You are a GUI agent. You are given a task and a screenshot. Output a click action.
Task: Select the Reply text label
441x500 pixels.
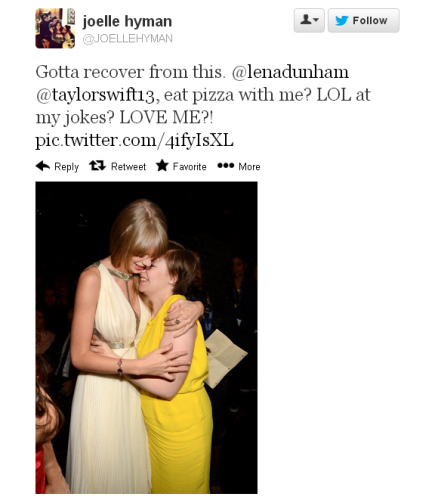[66, 167]
